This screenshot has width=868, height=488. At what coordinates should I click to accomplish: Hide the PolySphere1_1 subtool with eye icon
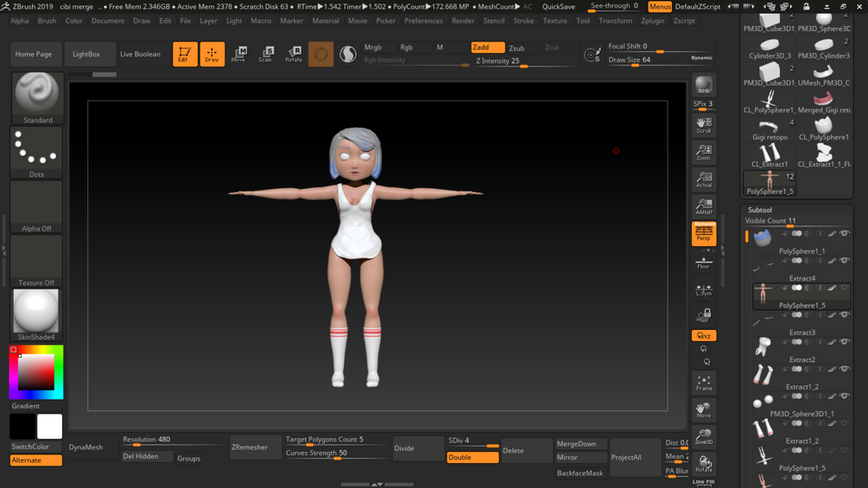[845, 233]
